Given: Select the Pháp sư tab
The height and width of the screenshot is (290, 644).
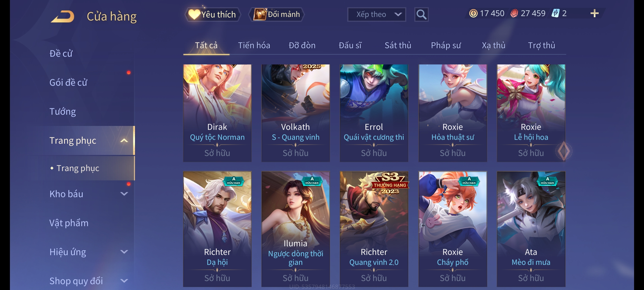Looking at the screenshot, I should [446, 45].
